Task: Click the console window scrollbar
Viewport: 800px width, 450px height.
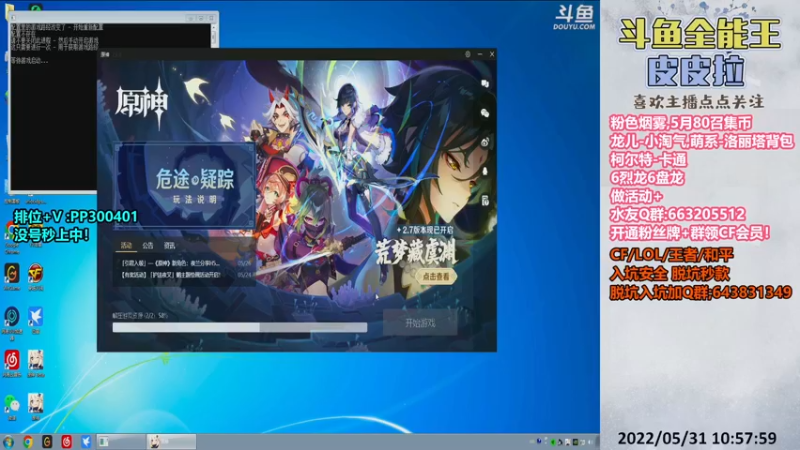Action: [214, 36]
